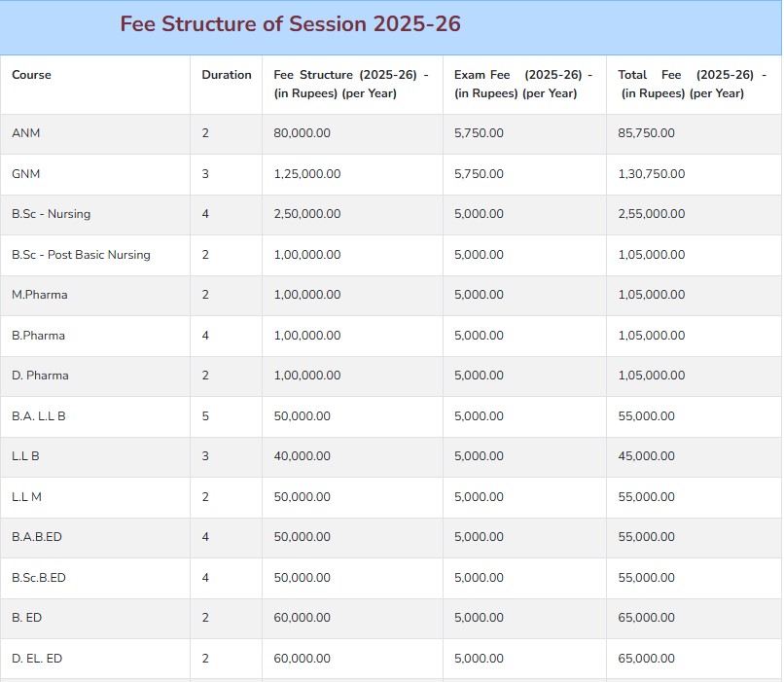Click the Fee Structure of Session 2025-26 heading
Viewport: 784px width, 682px height.
coord(290,24)
